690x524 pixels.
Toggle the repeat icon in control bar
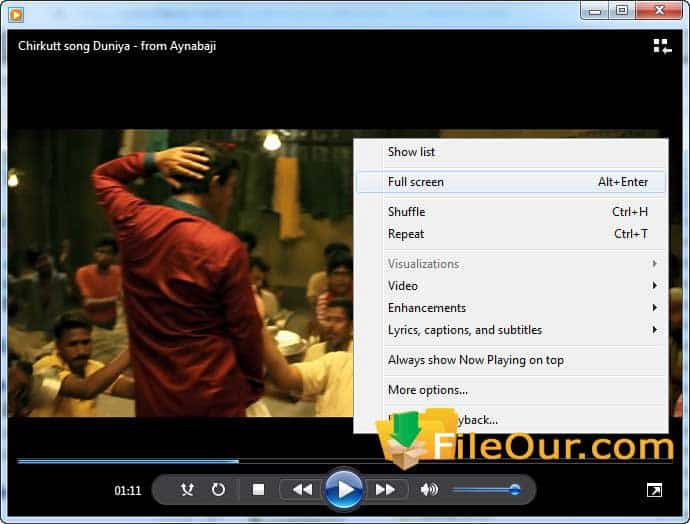(x=218, y=489)
